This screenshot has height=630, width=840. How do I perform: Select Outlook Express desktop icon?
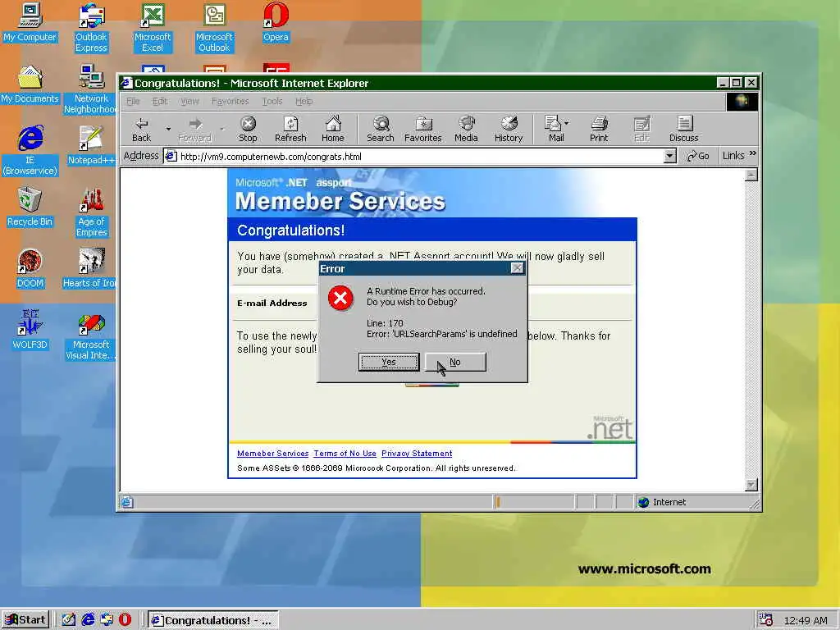[91, 28]
